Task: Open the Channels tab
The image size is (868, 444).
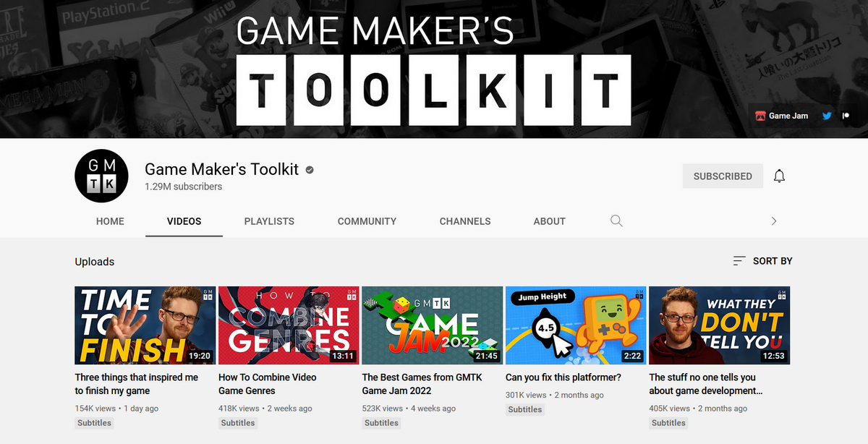Action: pyautogui.click(x=465, y=221)
